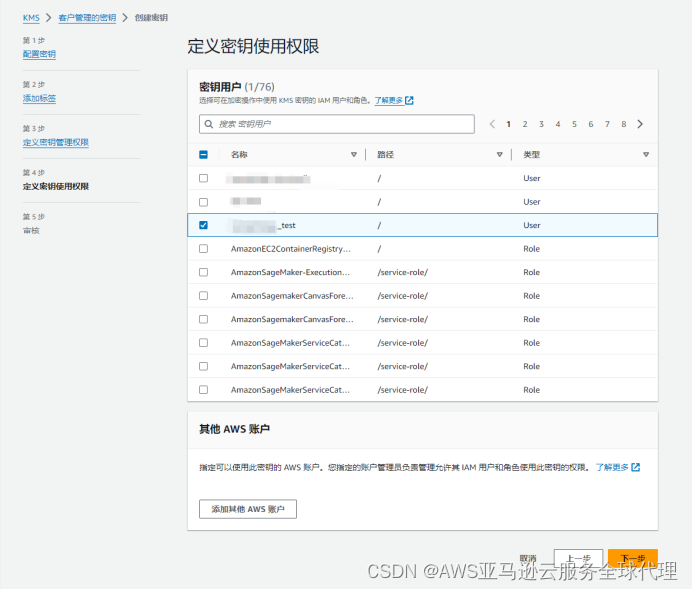Open step 3 定义密钥管理权限
Screen dimensions: 693x590
56,142
